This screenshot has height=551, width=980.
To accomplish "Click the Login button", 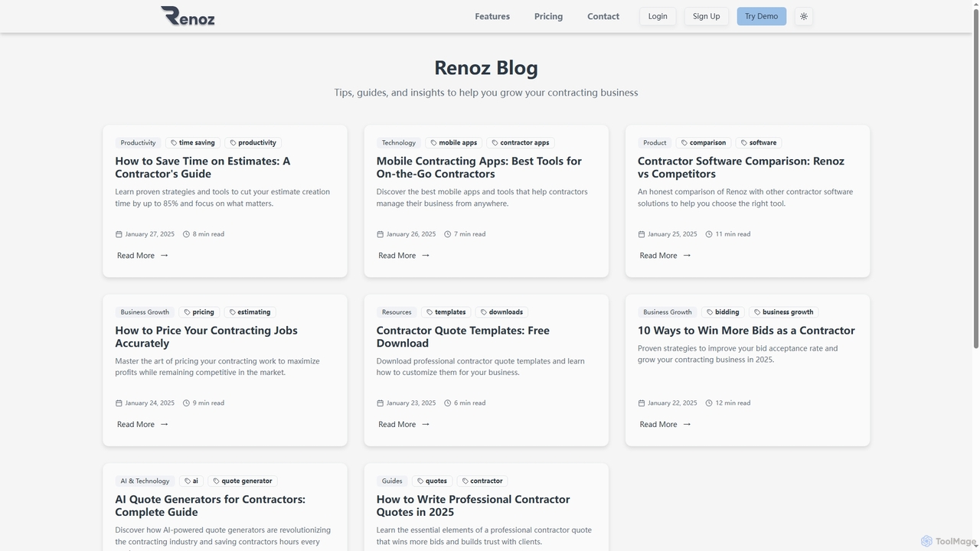I will point(658,16).
